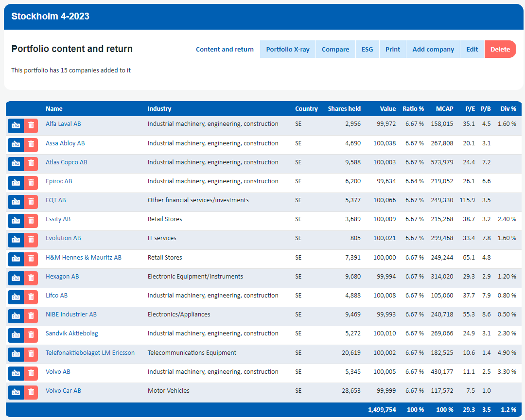
Task: Remove NIBE Industrier AB with trash icon
Action: coord(31,316)
